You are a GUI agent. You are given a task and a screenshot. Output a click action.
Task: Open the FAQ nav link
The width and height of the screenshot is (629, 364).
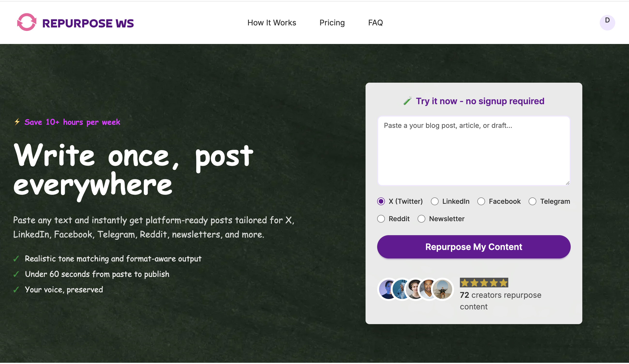(375, 23)
